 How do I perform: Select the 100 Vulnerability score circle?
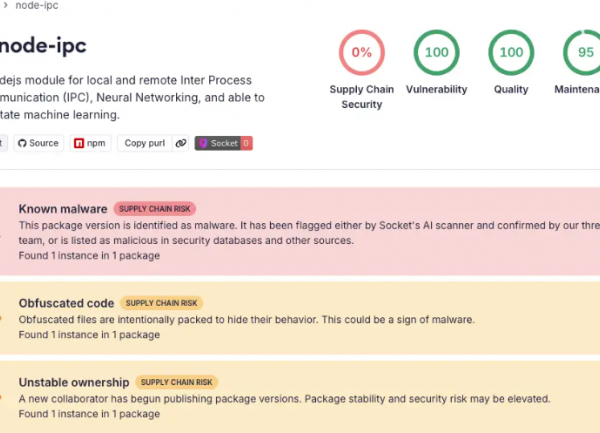436,52
